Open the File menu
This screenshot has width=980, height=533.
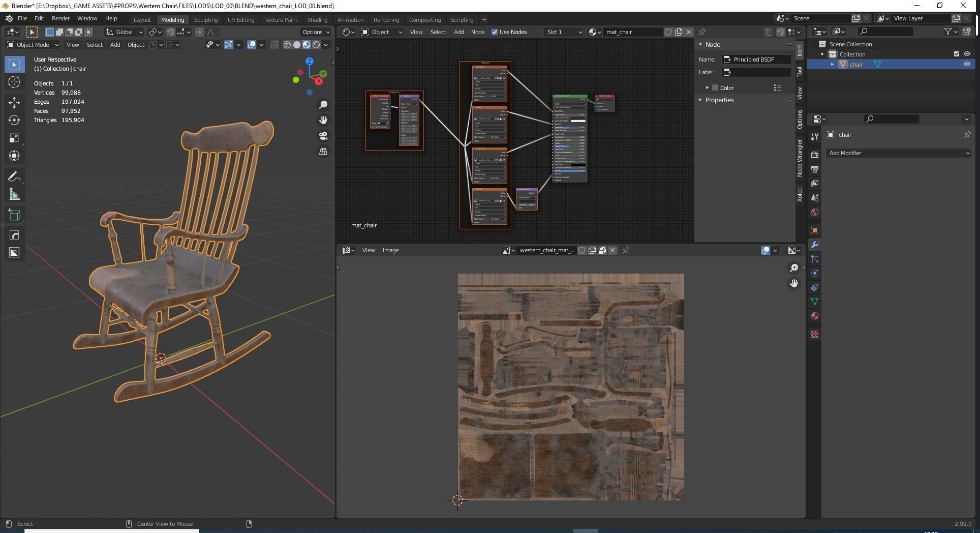tap(22, 18)
